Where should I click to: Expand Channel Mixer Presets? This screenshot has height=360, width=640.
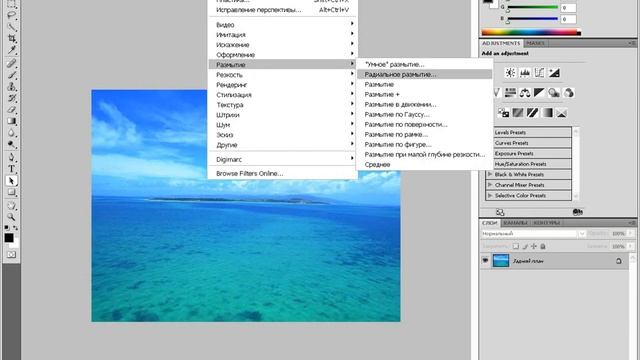490,185
